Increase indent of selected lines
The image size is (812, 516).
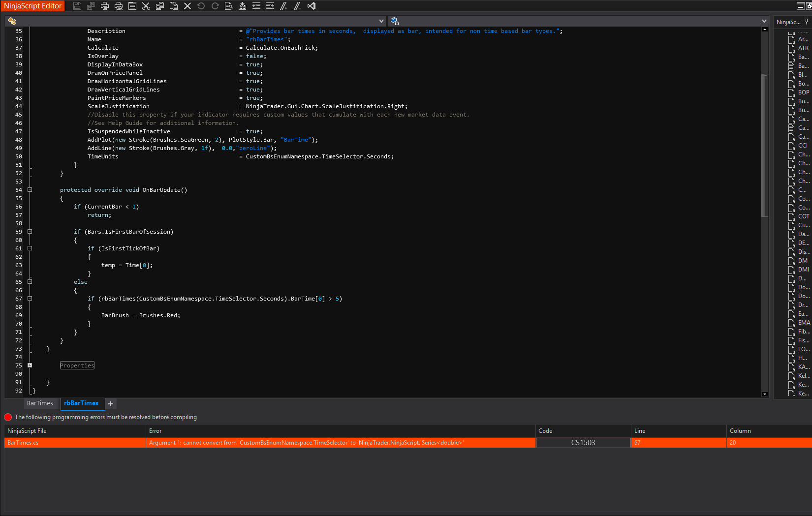(270, 6)
